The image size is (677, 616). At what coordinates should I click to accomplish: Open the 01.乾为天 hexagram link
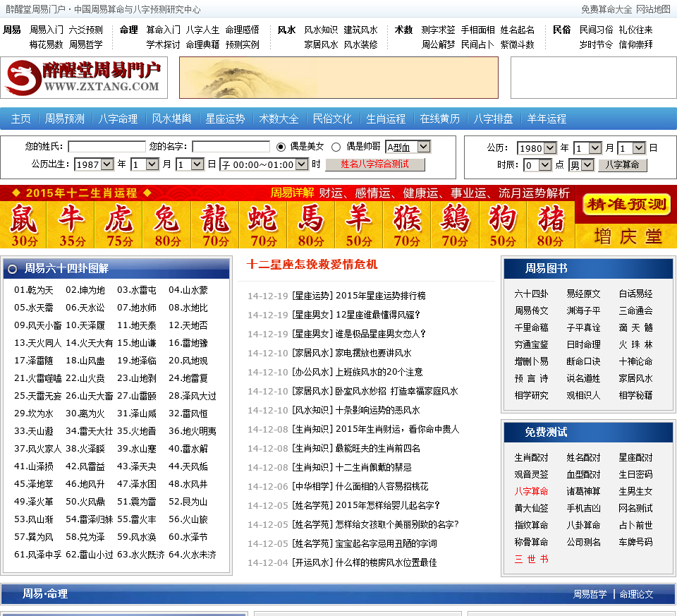(x=34, y=290)
